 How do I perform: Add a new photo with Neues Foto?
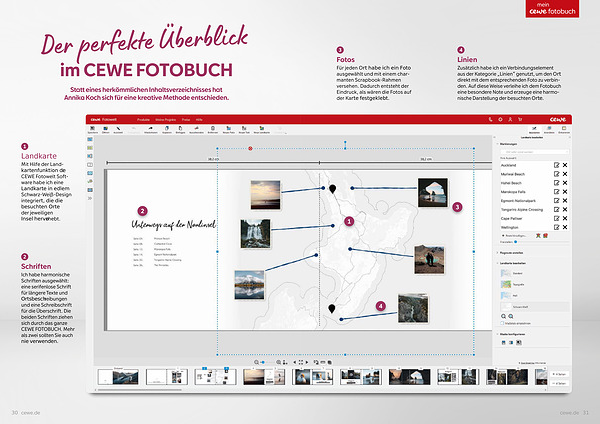[x=228, y=129]
